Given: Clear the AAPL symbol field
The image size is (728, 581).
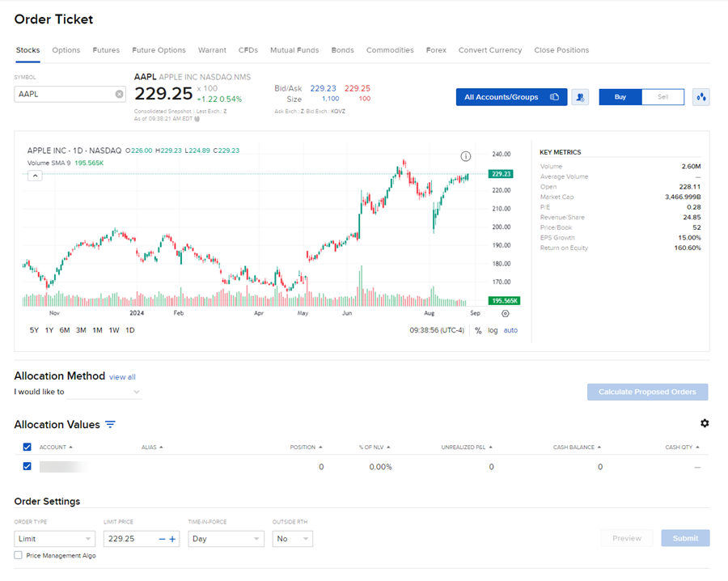Looking at the screenshot, I should 119,94.
